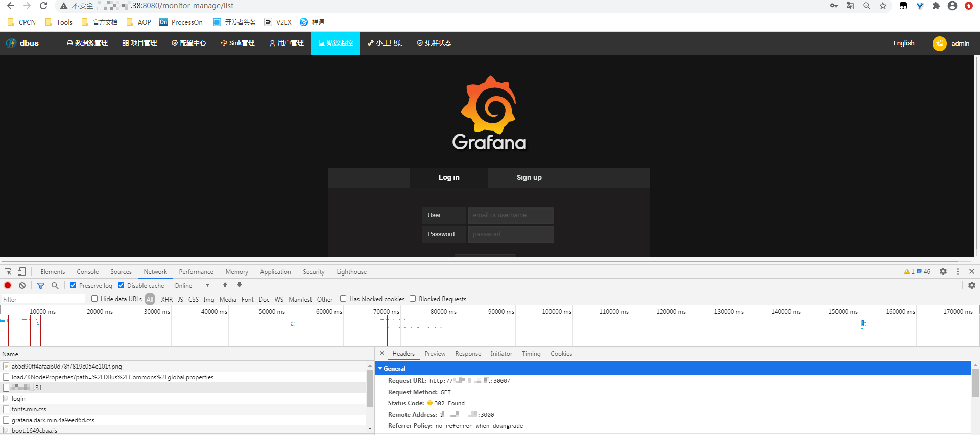Switch to DevTools Performance tab
The width and height of the screenshot is (980, 435).
[196, 272]
